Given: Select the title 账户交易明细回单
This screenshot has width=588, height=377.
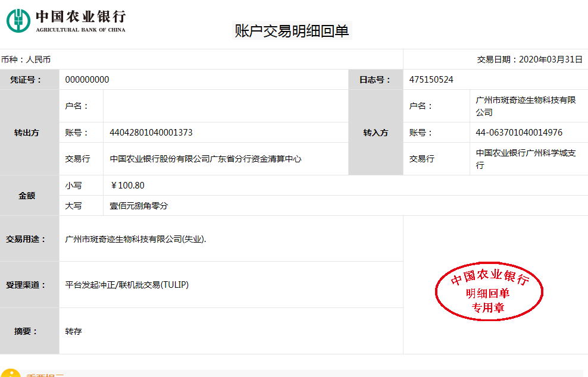Looking at the screenshot, I should [292, 31].
